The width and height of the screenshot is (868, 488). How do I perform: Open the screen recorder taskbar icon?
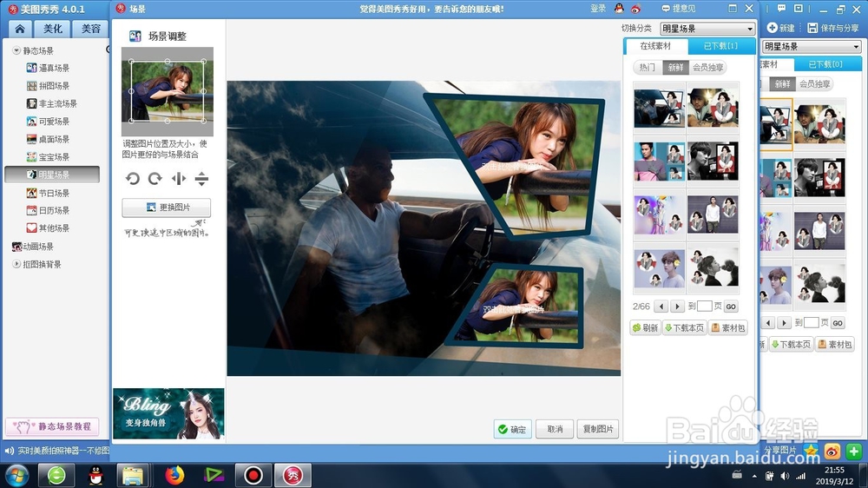point(253,475)
